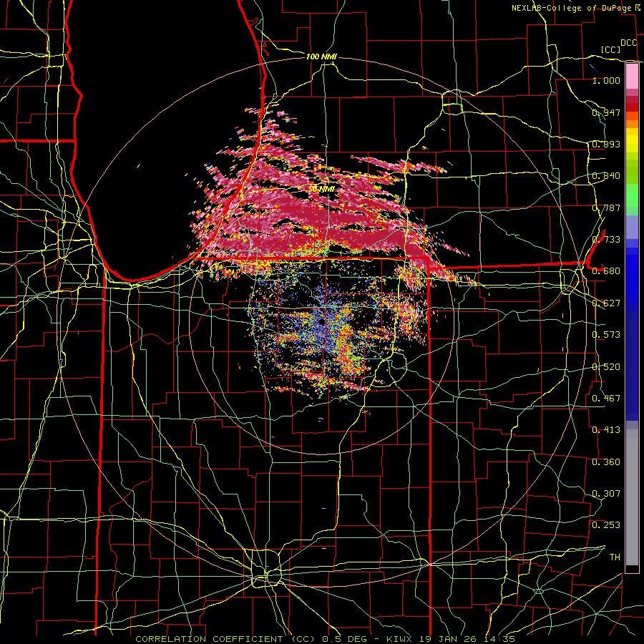
Task: Click the KIWX station identifier in the caption
Action: pos(399,639)
